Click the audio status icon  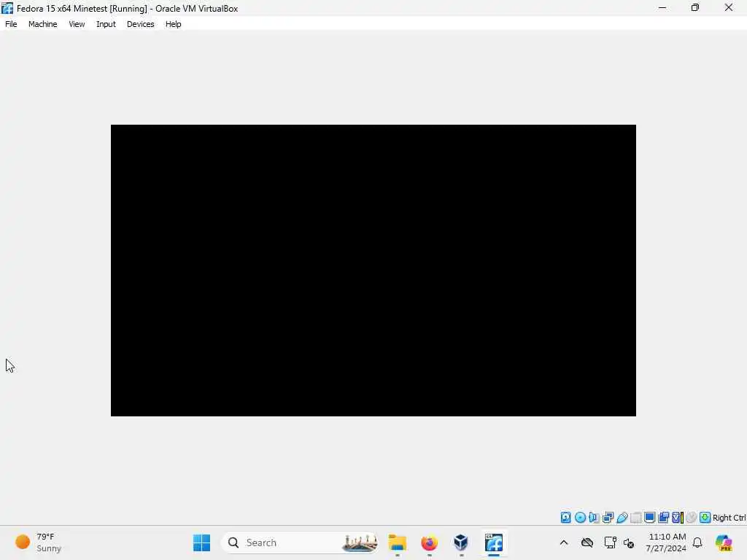[x=594, y=518]
